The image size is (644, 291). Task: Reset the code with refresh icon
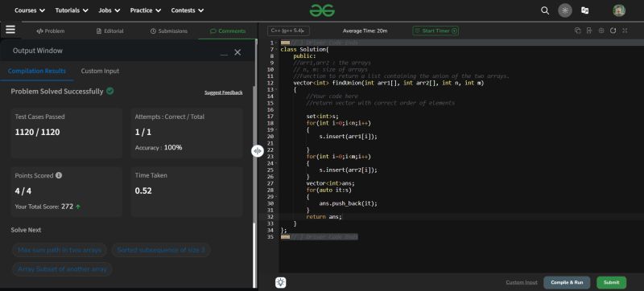613,31
